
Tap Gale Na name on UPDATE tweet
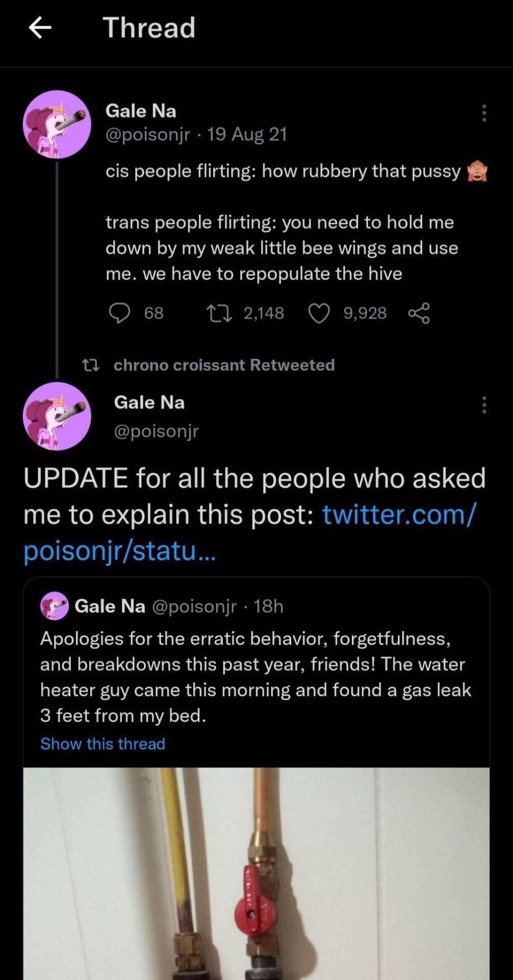(149, 402)
